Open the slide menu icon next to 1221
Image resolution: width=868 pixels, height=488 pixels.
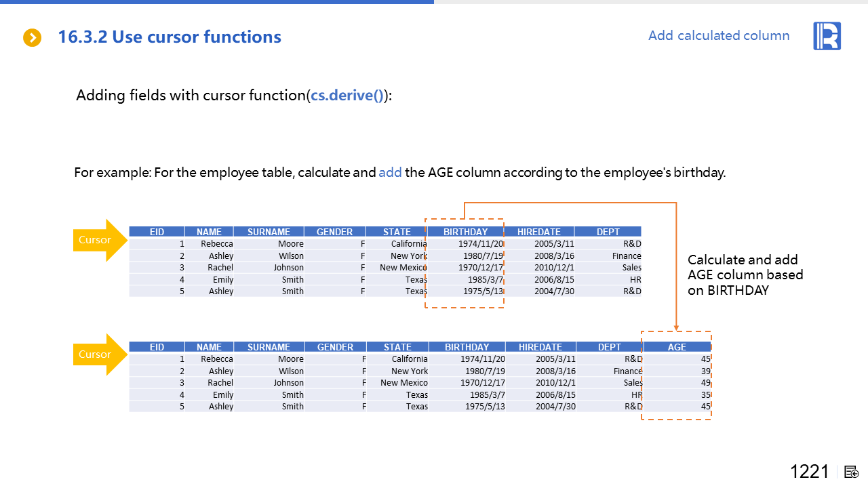[852, 472]
